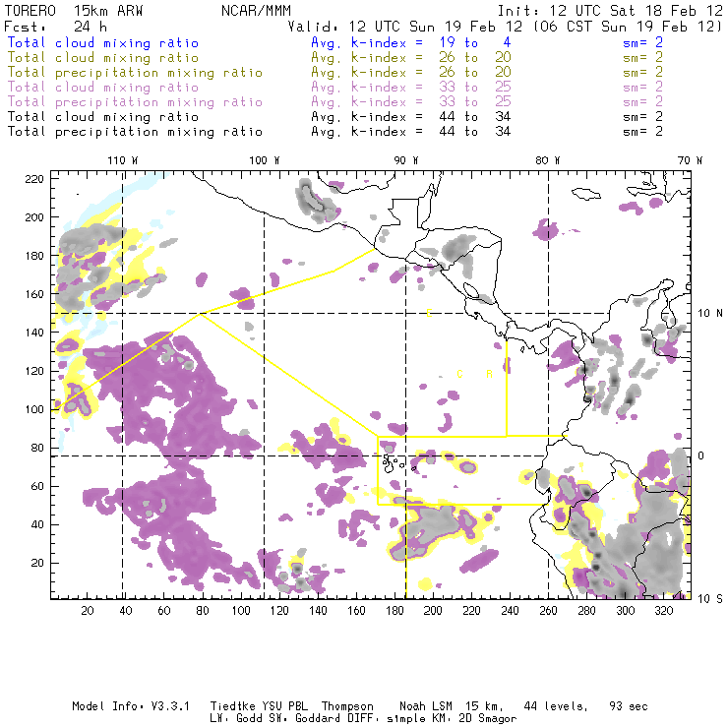The image size is (728, 728).
Task: Click the "(06 CST Sun 19 Feb 12)" text
Action: click(x=628, y=27)
